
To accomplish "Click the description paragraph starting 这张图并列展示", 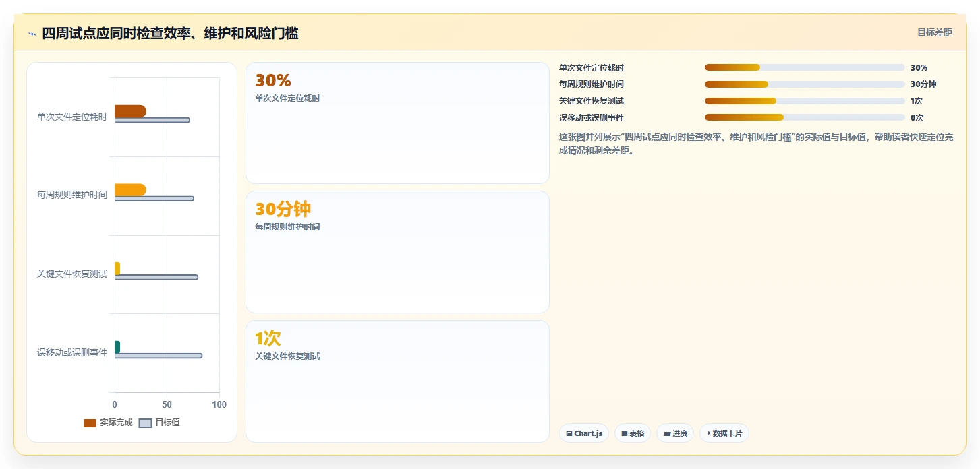I will click(756, 144).
